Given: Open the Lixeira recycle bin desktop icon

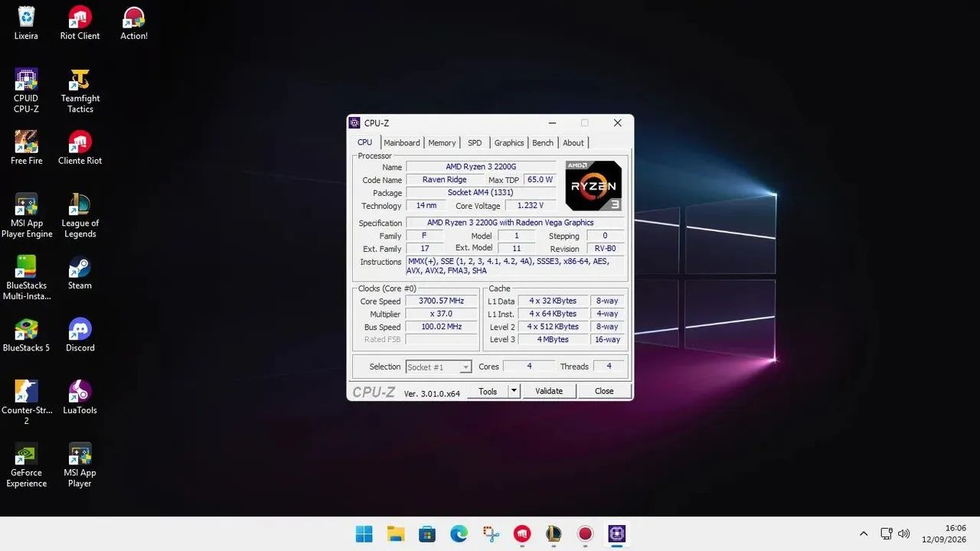Looking at the screenshot, I should pos(26,23).
